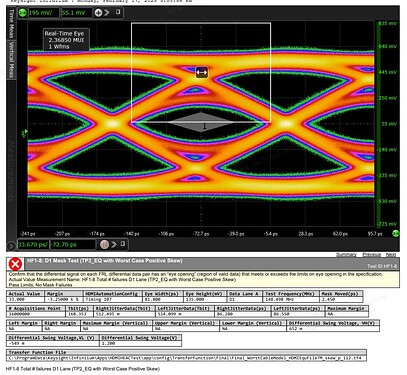Click the 445 mV axis label
407x375 pixels.
(388, 72)
